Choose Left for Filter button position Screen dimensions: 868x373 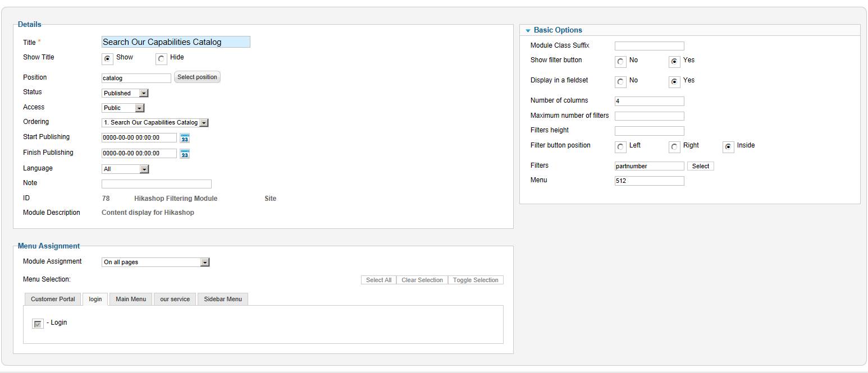click(x=620, y=147)
